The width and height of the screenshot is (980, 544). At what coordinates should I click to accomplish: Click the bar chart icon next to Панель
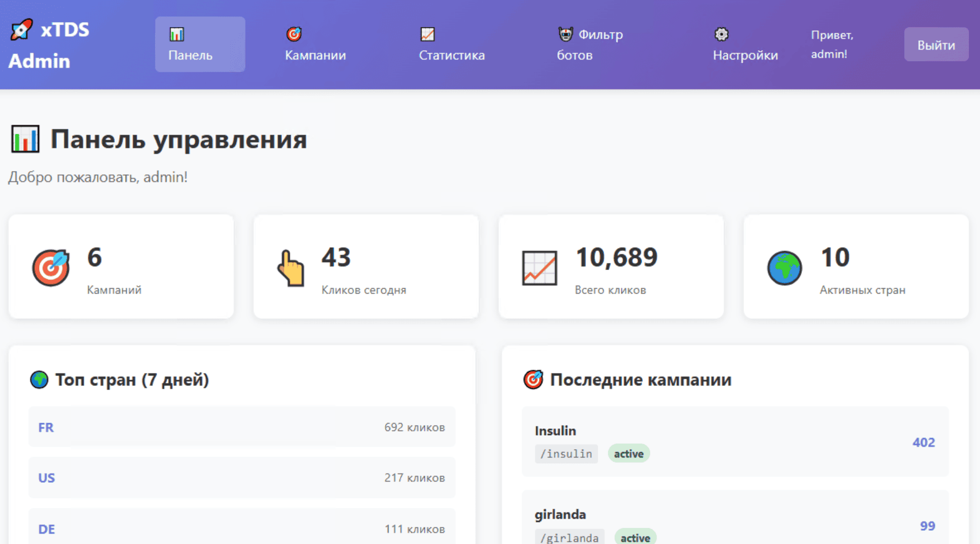(x=177, y=34)
